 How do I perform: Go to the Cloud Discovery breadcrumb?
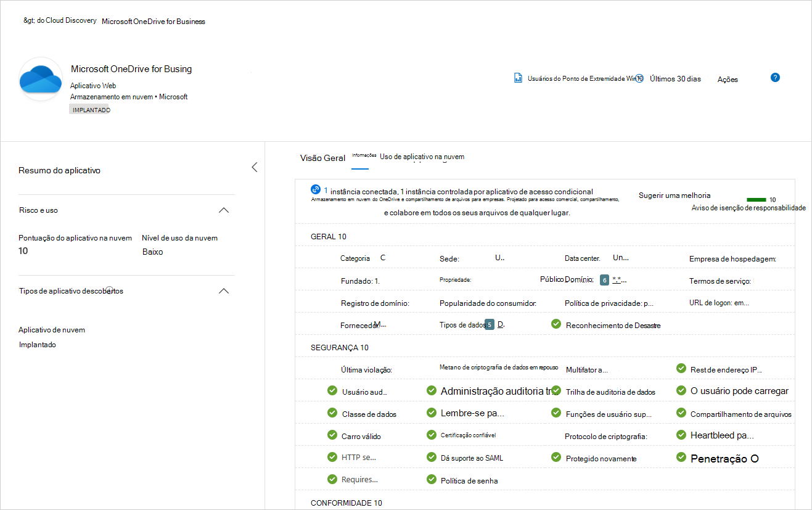click(60, 20)
